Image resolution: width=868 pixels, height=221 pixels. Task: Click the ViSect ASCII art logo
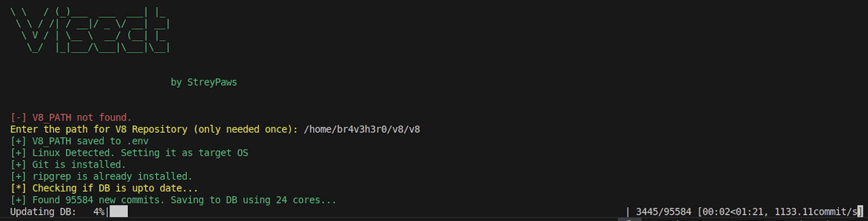(90, 30)
